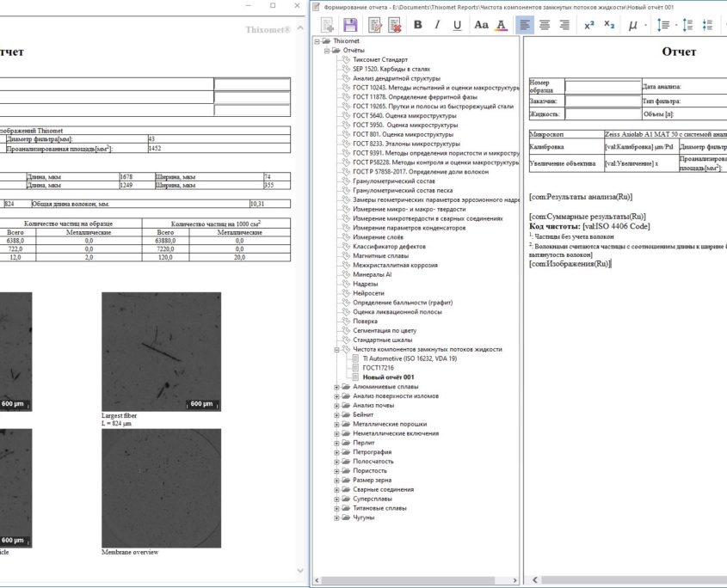The image size is (727, 588).
Task: Collapse the Thixomet root node
Action: click(x=317, y=41)
